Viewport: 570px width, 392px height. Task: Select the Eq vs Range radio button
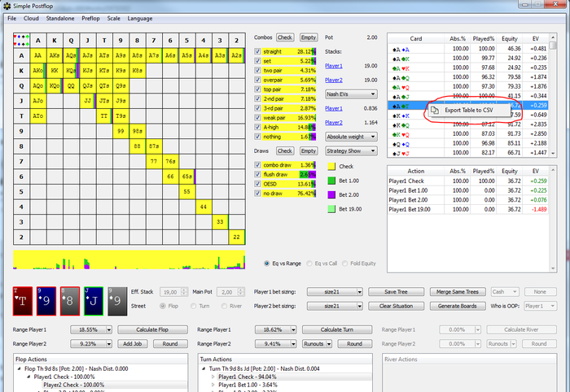267,264
